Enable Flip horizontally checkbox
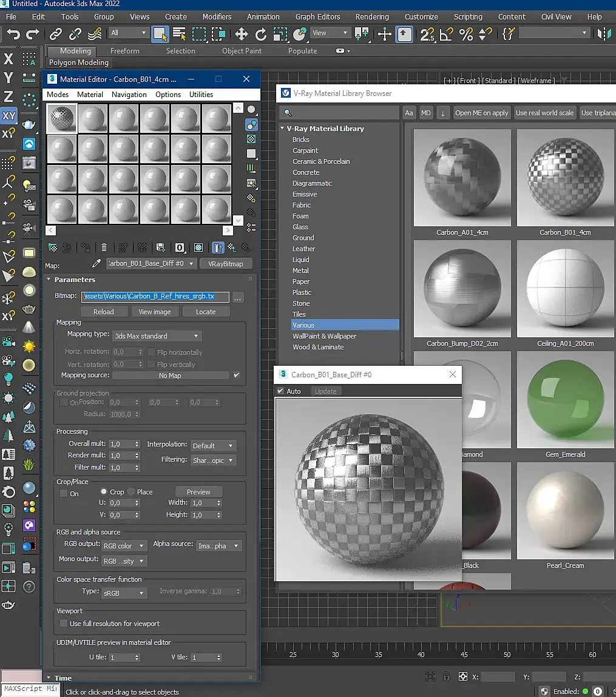The height and width of the screenshot is (697, 616). point(151,352)
